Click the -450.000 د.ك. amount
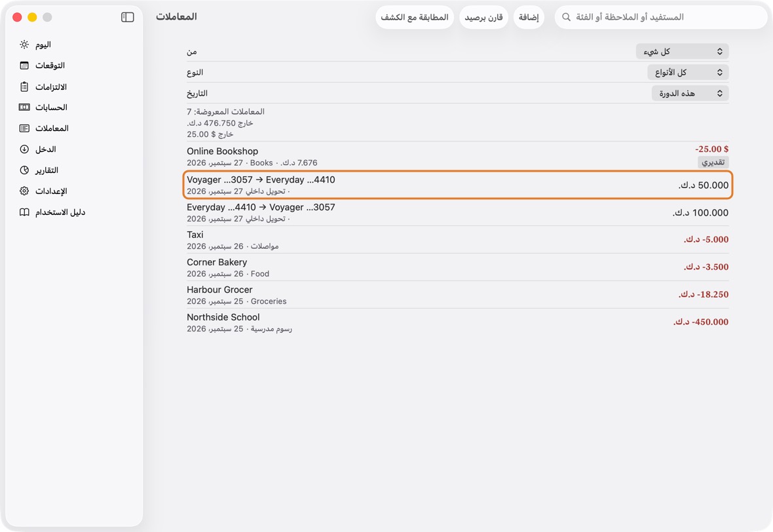 click(x=700, y=322)
